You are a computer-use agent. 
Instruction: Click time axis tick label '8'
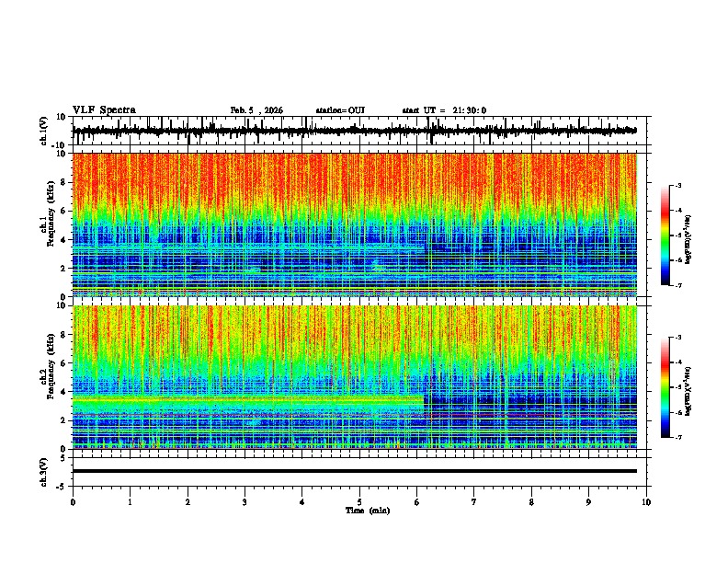click(531, 502)
